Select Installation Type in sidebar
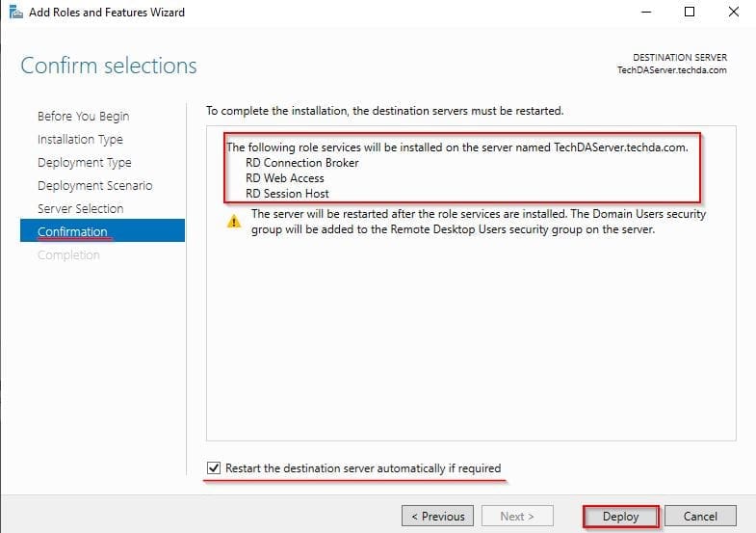Viewport: 756px width, 533px height. (x=80, y=140)
